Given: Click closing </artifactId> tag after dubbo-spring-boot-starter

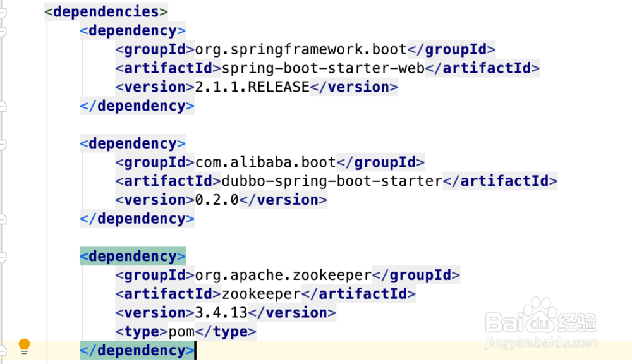Looking at the screenshot, I should [500, 181].
